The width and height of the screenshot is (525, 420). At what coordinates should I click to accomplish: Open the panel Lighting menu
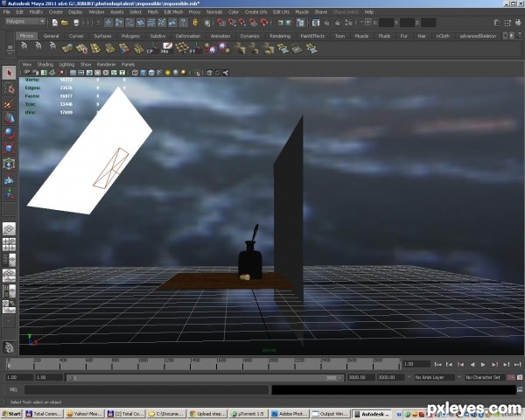66,64
